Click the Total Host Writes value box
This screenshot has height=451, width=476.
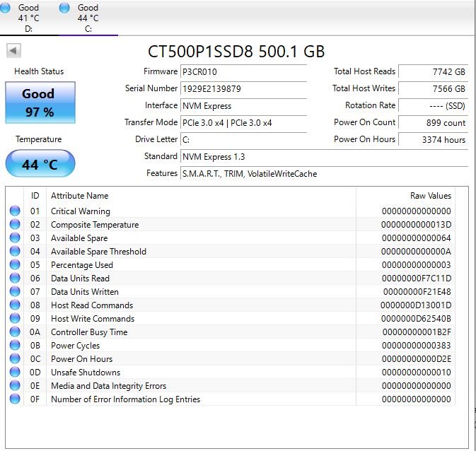tap(433, 88)
